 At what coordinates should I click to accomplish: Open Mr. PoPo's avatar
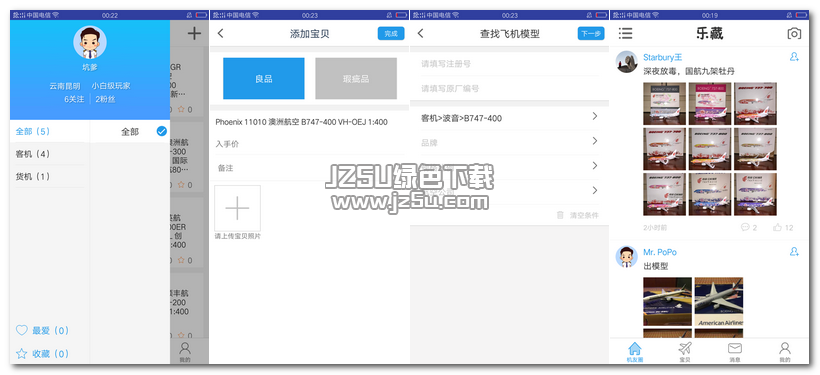tap(627, 257)
